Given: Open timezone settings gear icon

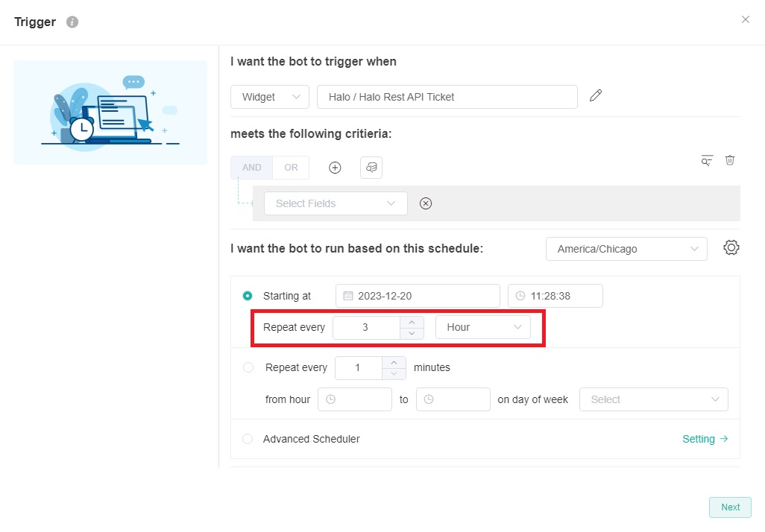Looking at the screenshot, I should pyautogui.click(x=731, y=248).
